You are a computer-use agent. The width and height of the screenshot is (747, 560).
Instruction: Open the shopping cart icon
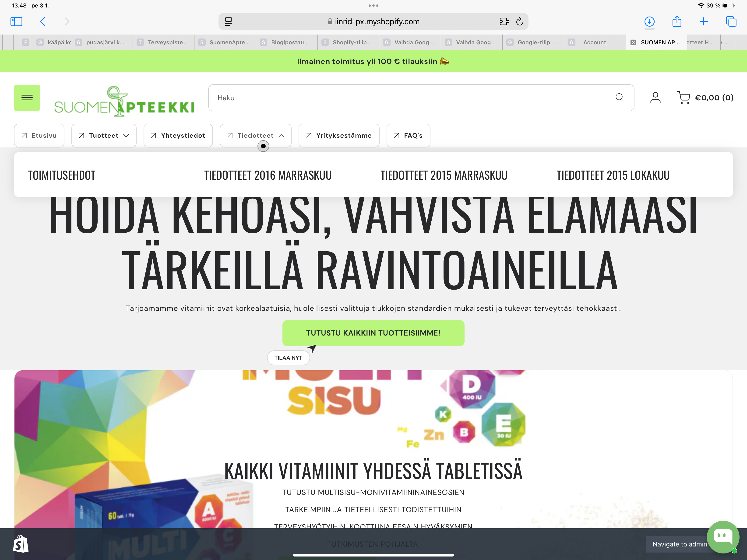click(683, 98)
